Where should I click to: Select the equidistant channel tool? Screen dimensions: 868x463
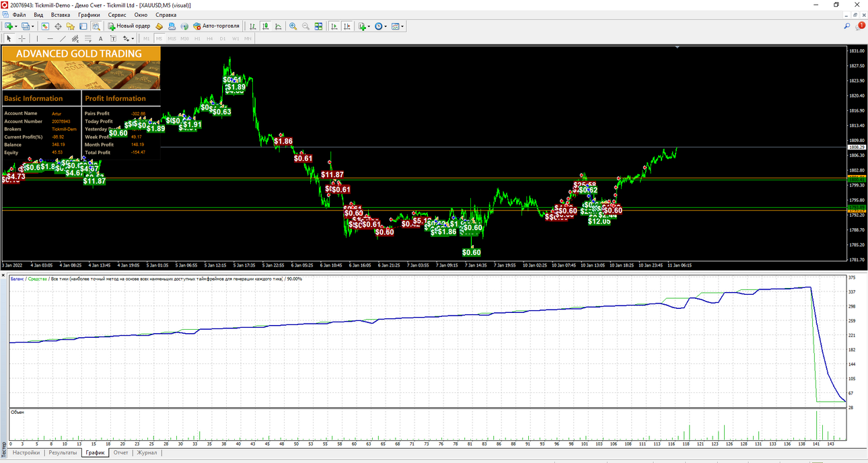(75, 38)
